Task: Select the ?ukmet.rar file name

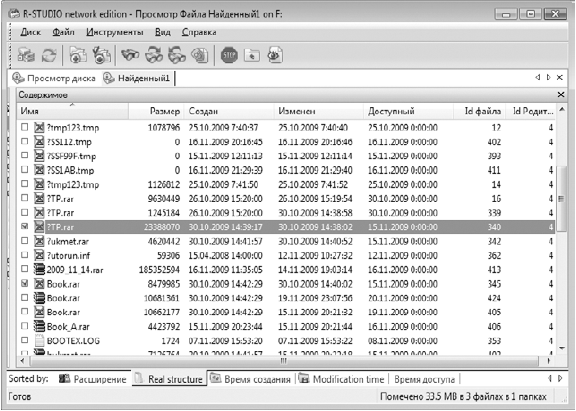Action: pos(68,242)
